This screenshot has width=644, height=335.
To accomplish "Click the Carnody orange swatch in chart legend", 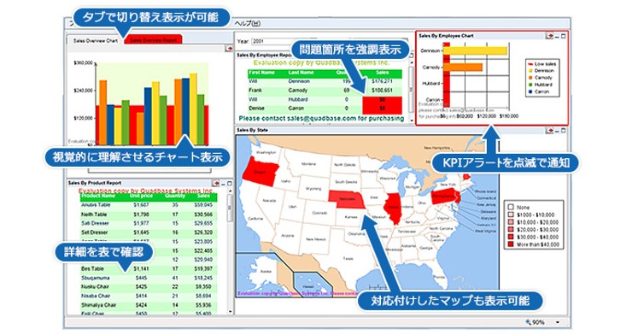I will 530,78.
